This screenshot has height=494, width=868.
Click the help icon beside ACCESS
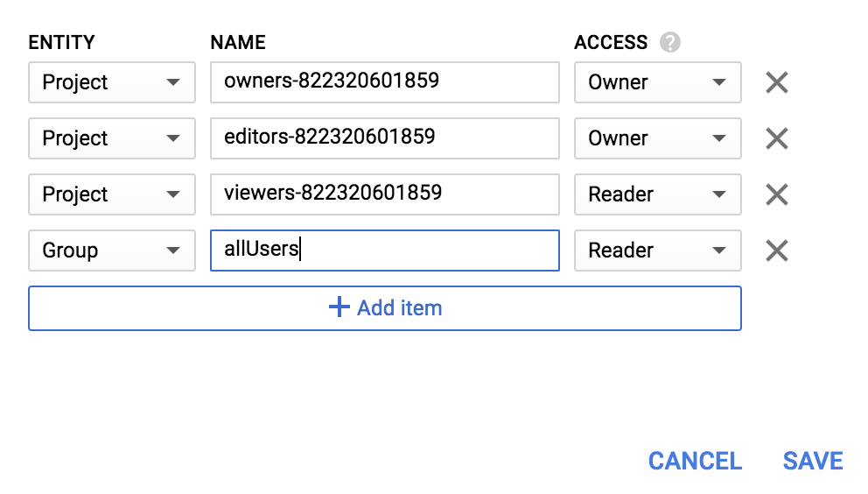point(670,42)
